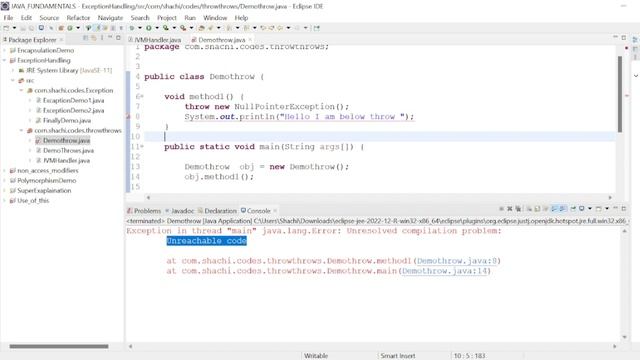Viewport: 640px width, 360px height.
Task: Run the program with the green Run icon
Action: tap(149, 28)
